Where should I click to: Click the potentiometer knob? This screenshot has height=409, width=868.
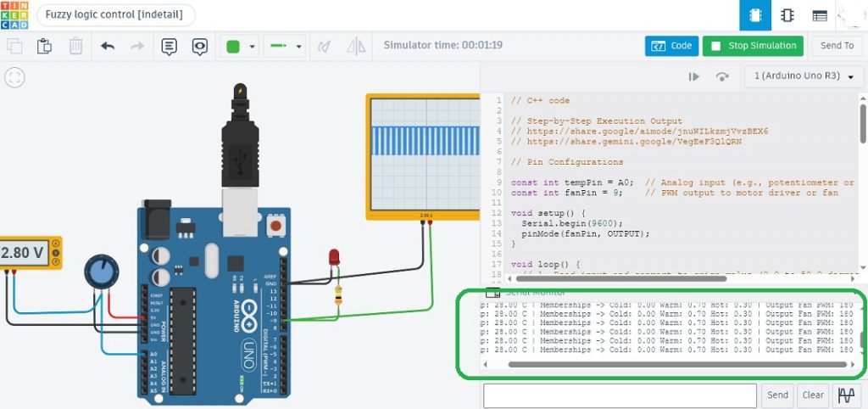point(102,272)
